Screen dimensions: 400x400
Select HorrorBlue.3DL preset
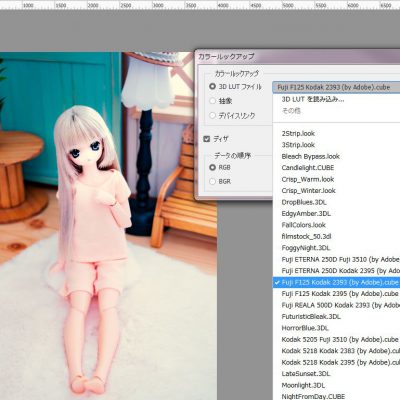(x=305, y=328)
